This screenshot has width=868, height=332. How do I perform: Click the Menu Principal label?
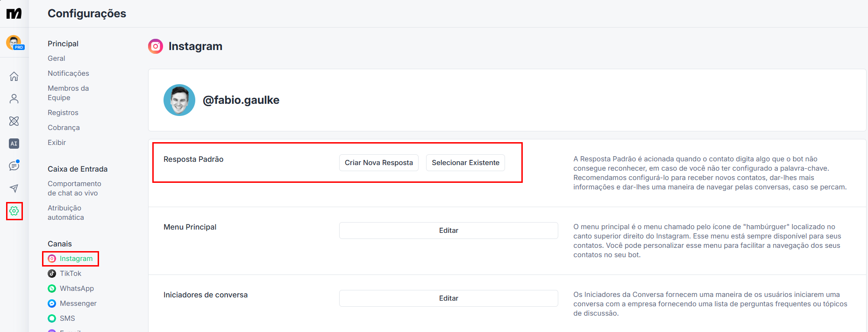click(190, 227)
